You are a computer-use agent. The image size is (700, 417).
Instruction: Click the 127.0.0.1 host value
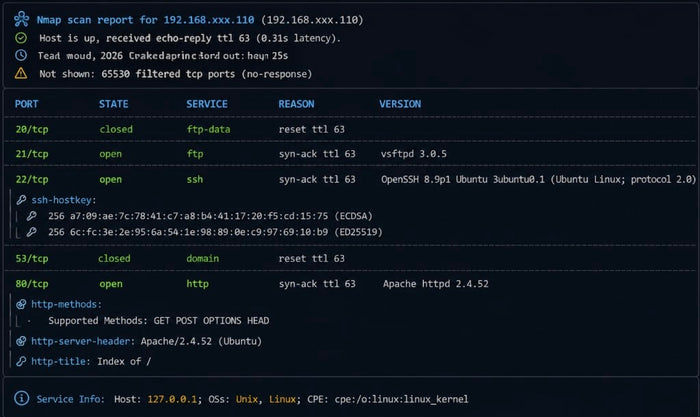tap(173, 399)
